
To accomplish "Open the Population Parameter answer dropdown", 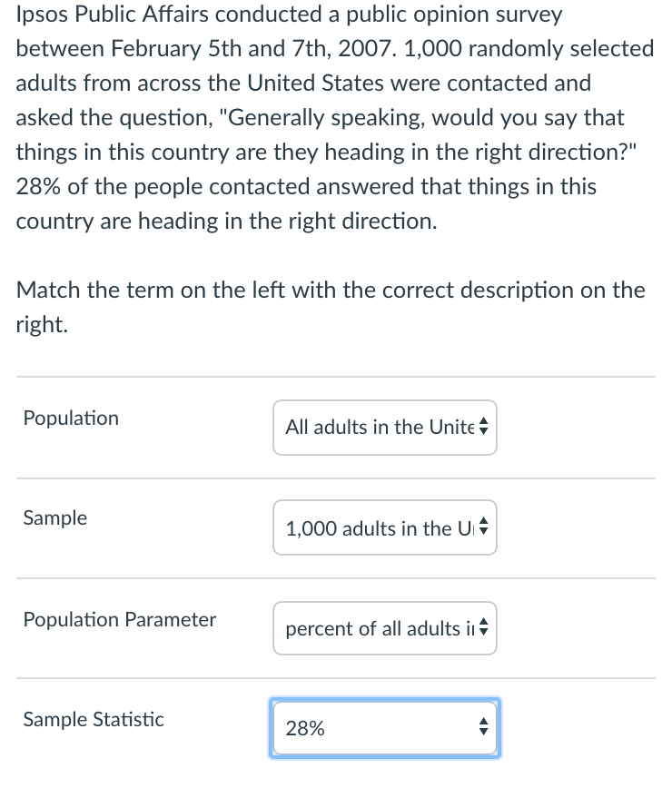I will click(384, 628).
